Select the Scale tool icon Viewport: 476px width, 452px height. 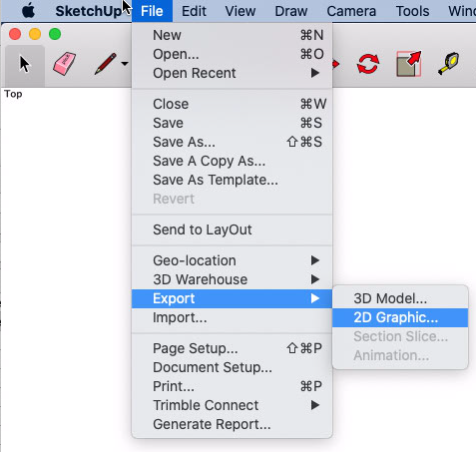click(x=409, y=64)
